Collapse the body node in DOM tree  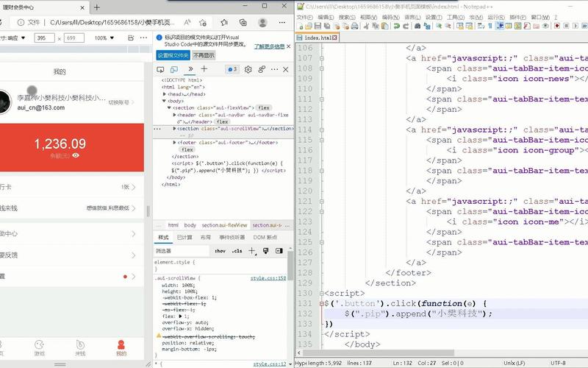[164, 101]
